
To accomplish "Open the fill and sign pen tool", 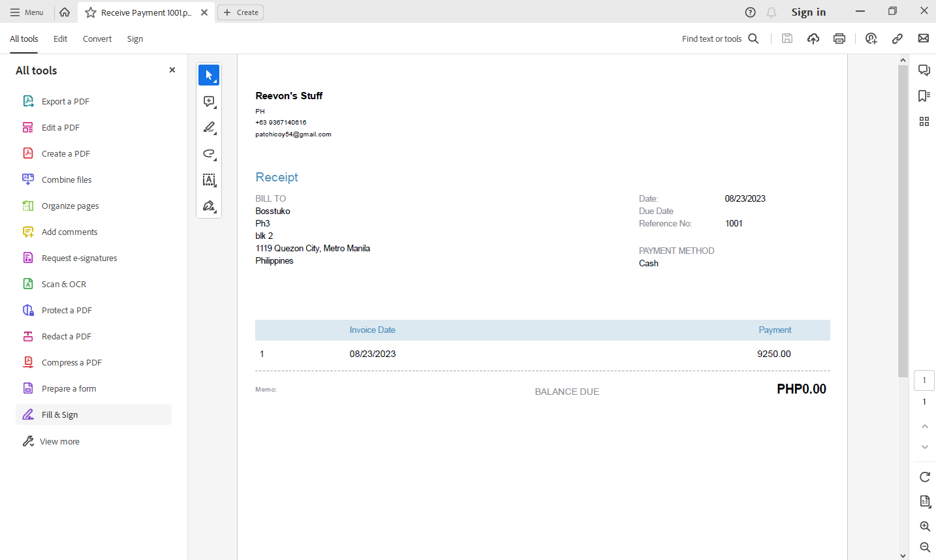I will [x=209, y=206].
